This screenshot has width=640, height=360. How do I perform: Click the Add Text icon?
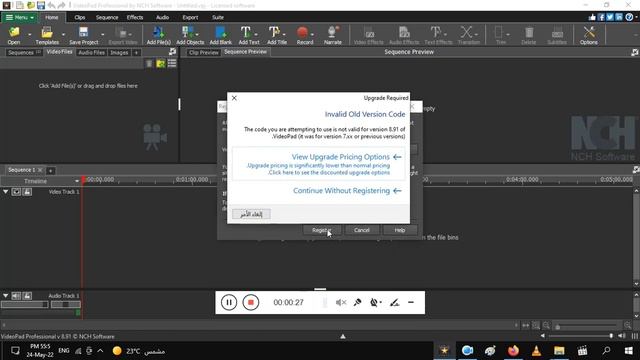coord(245,32)
